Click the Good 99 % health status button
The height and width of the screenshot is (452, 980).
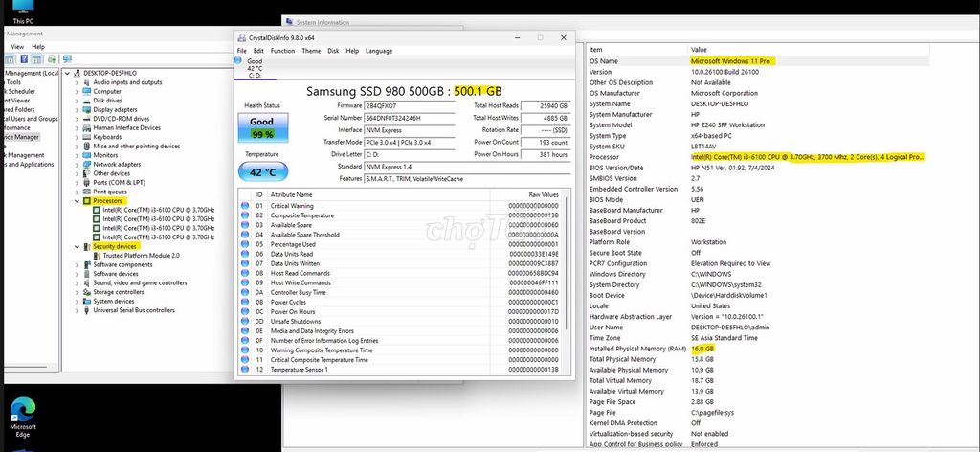262,127
